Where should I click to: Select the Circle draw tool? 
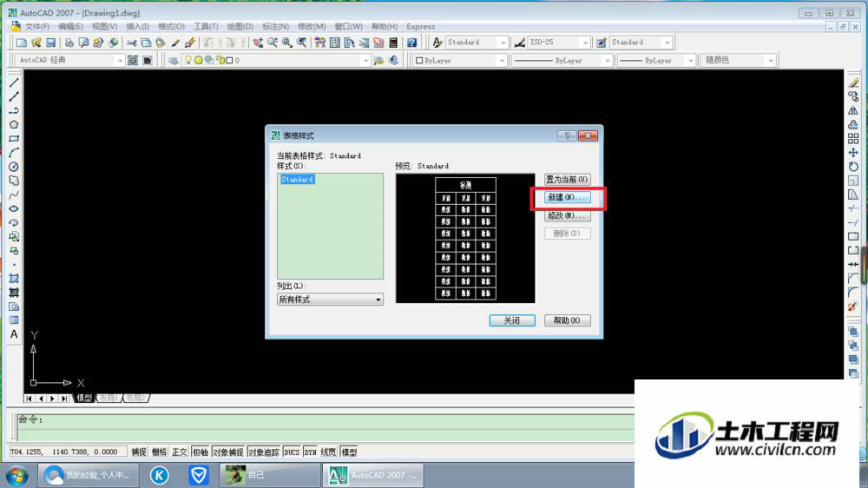click(x=14, y=167)
